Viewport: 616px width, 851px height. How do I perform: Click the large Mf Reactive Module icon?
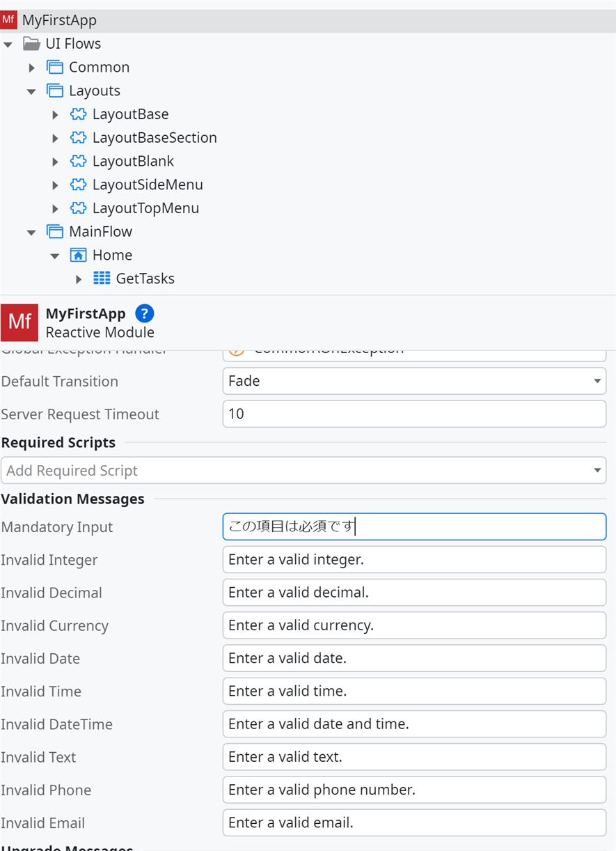pyautogui.click(x=19, y=322)
